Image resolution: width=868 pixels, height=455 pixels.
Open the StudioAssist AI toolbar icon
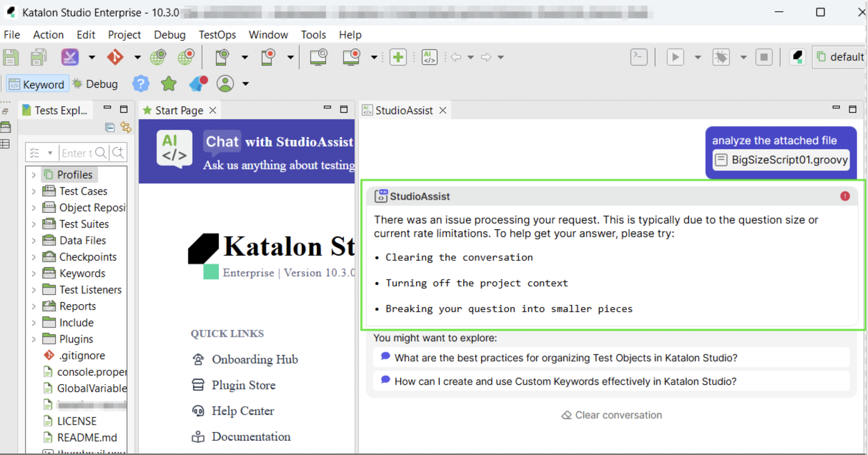tap(430, 57)
